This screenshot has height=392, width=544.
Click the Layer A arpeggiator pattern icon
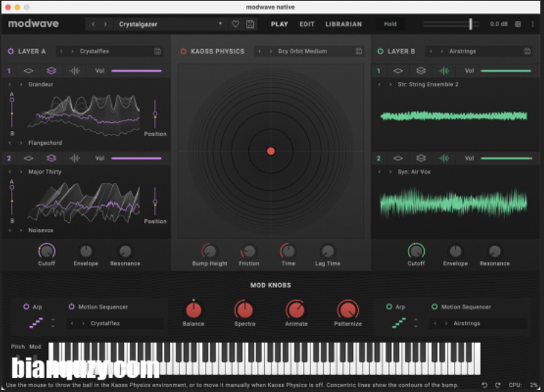pyautogui.click(x=36, y=323)
